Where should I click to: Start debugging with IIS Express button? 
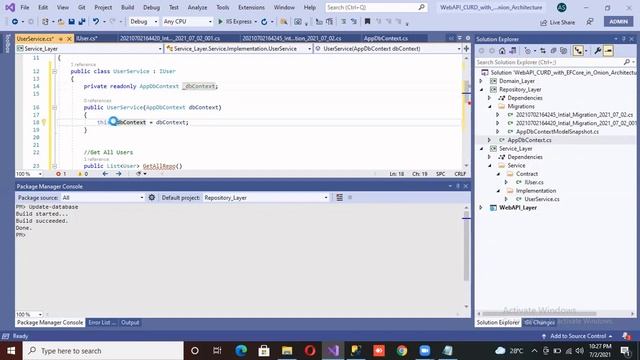[x=235, y=22]
